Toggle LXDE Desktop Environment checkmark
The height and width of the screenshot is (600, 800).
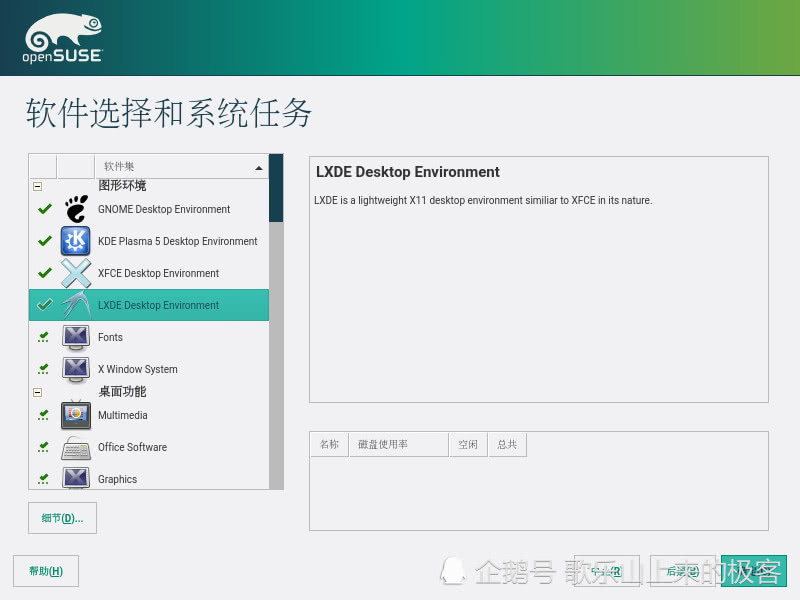click(45, 305)
